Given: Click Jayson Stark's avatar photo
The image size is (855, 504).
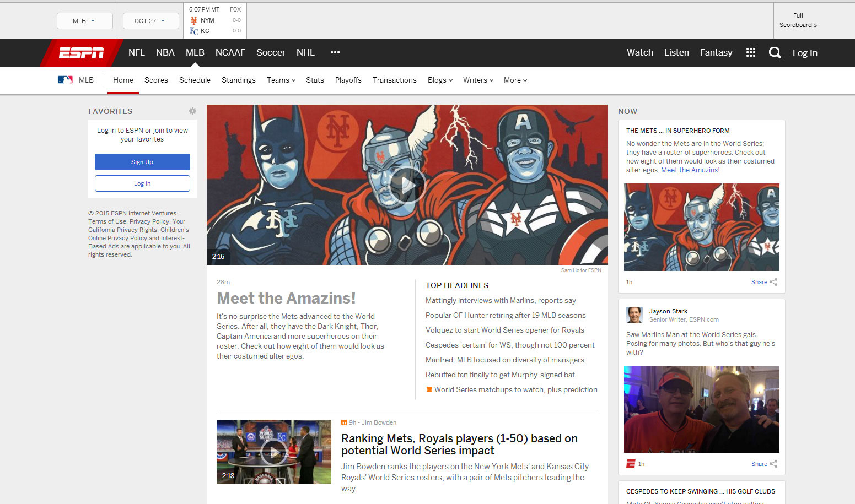Looking at the screenshot, I should 634,315.
